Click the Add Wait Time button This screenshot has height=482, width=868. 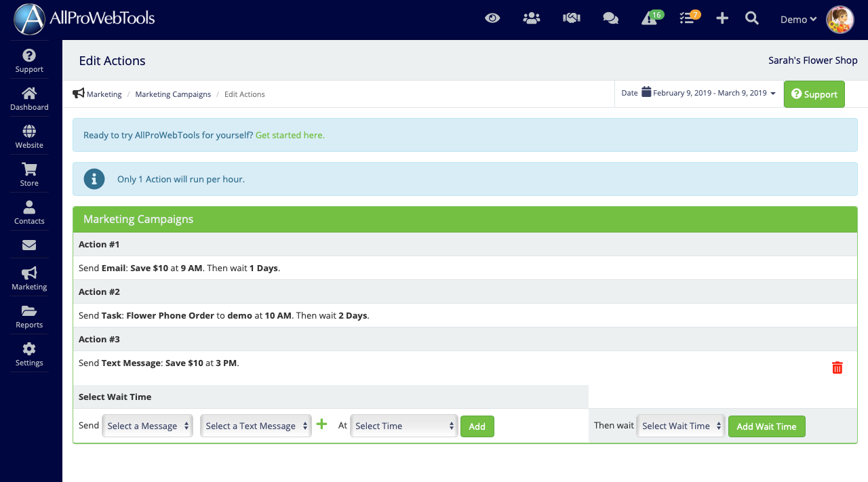(x=767, y=426)
